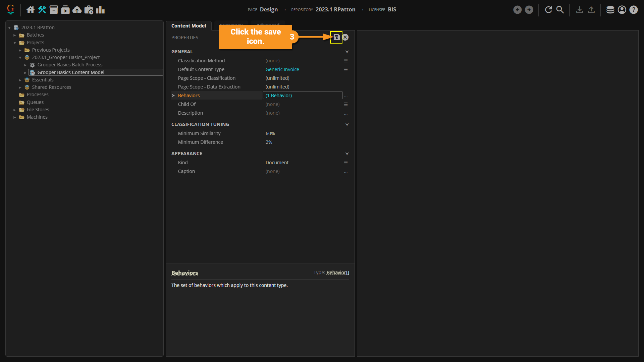Open the Kind property dropdown menu
Screen dimensions: 644x362
click(345, 163)
